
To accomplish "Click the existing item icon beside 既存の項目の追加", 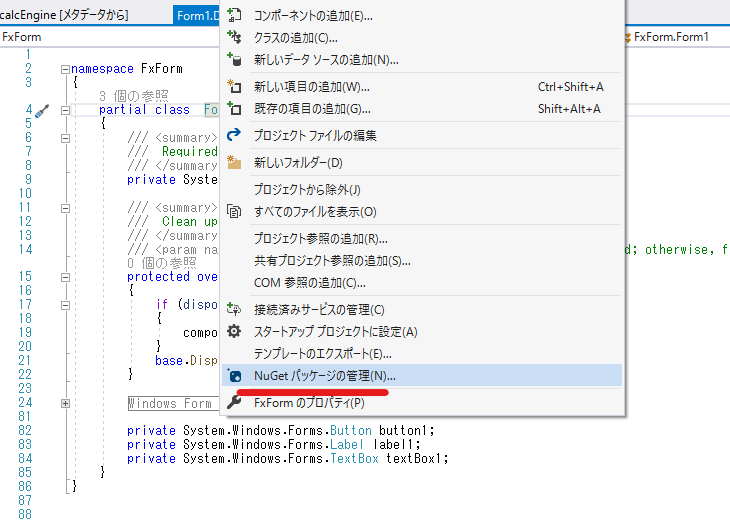I will pyautogui.click(x=234, y=108).
